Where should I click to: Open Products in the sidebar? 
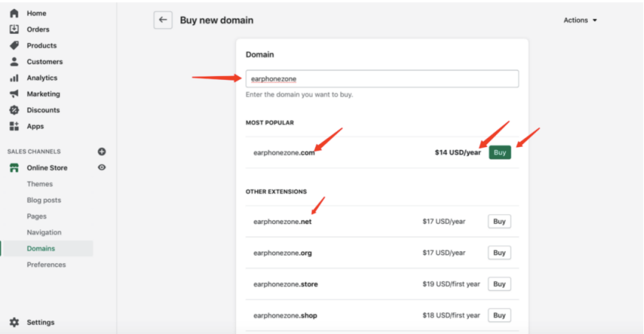coord(41,46)
